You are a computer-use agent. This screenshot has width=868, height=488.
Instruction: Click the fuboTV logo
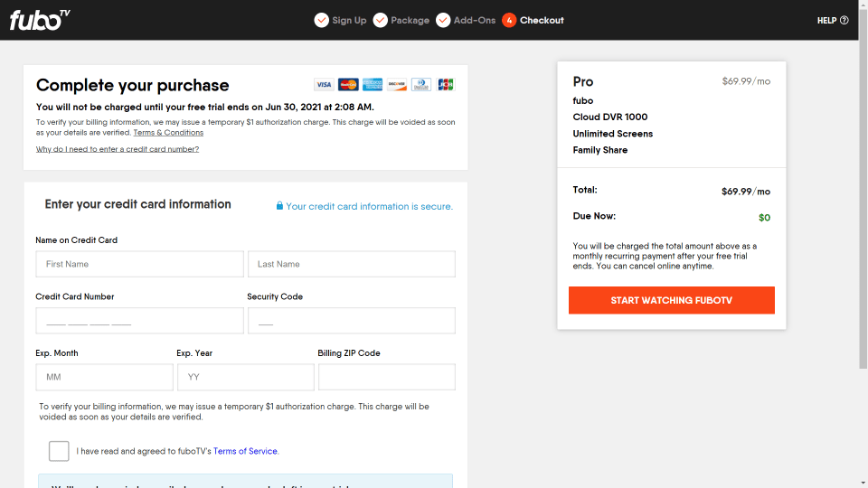click(40, 20)
